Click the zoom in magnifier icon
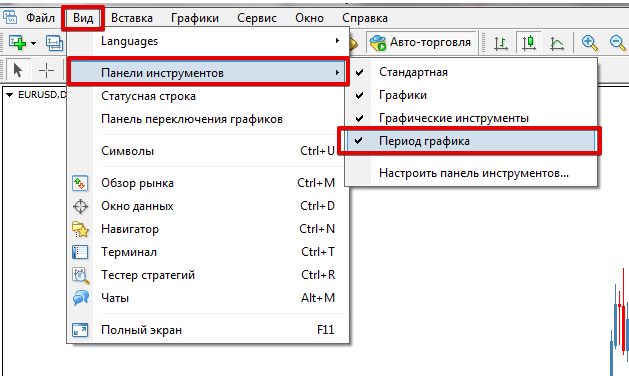 coord(589,43)
